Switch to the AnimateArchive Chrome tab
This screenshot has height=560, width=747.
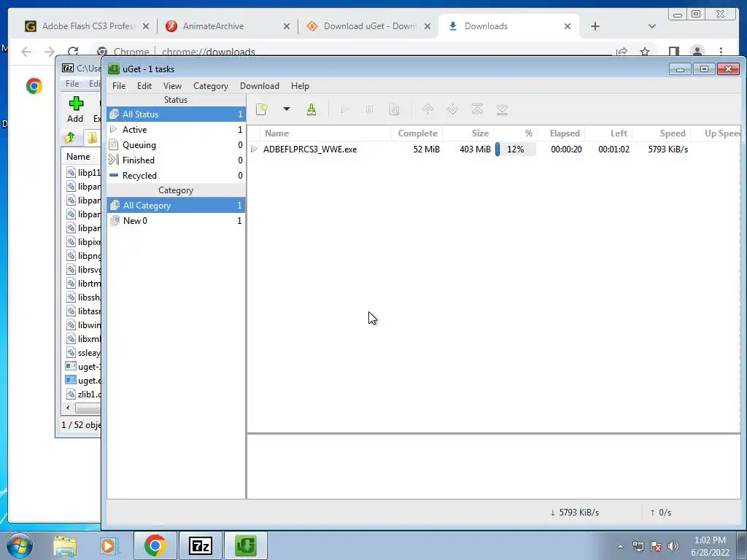[x=228, y=26]
